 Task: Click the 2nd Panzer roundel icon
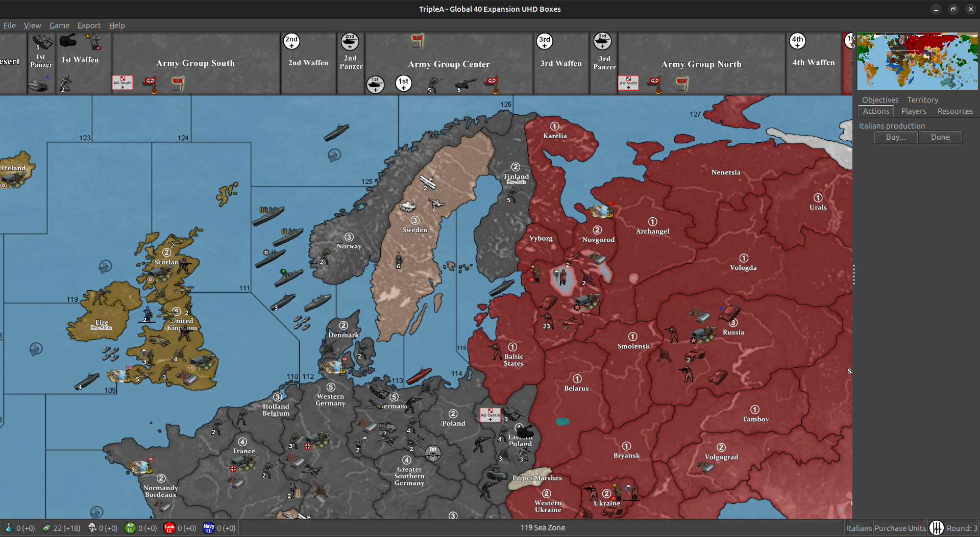350,42
